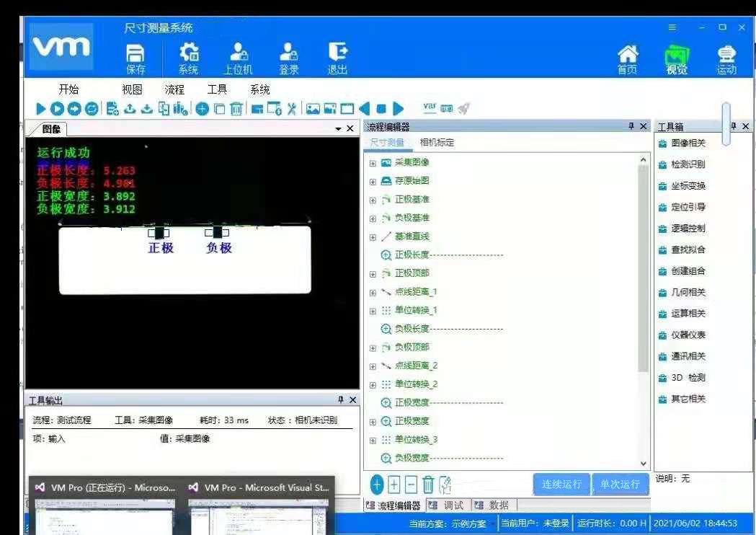
Task: Open the 系统 settings gear icon
Action: point(189,59)
